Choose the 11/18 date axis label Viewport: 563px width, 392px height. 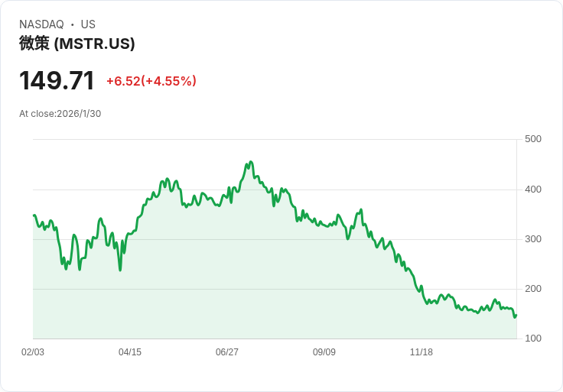pos(421,352)
